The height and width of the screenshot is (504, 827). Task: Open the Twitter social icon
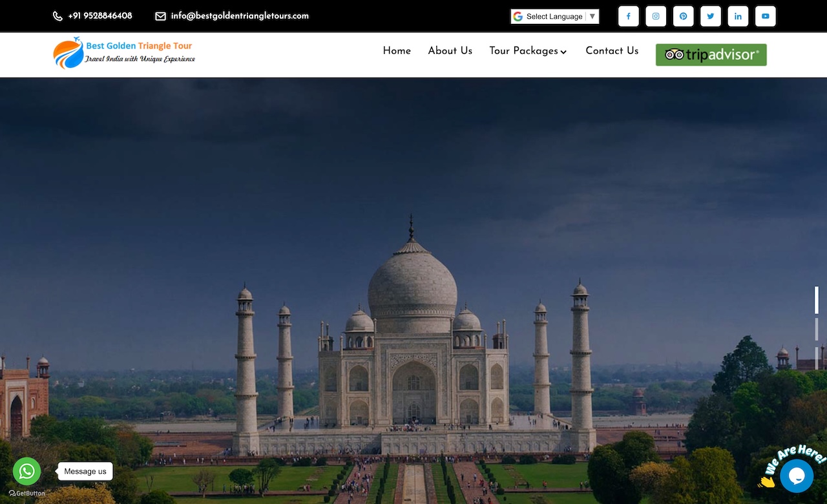point(710,16)
